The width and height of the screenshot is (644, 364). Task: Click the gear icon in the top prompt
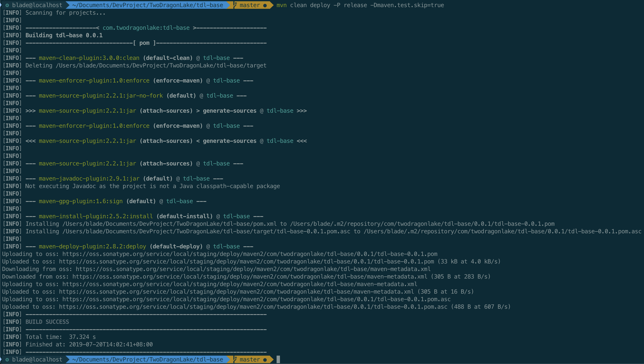pyautogui.click(x=7, y=5)
